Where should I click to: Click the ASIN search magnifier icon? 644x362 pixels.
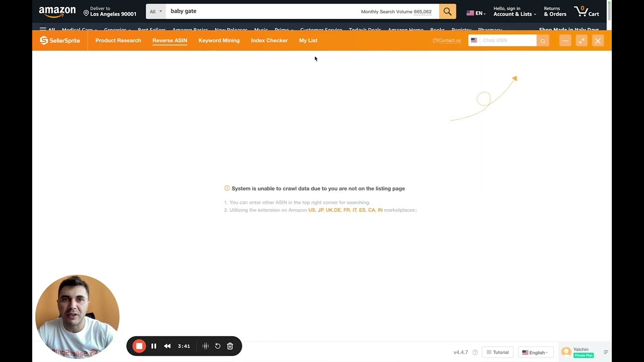(x=542, y=41)
